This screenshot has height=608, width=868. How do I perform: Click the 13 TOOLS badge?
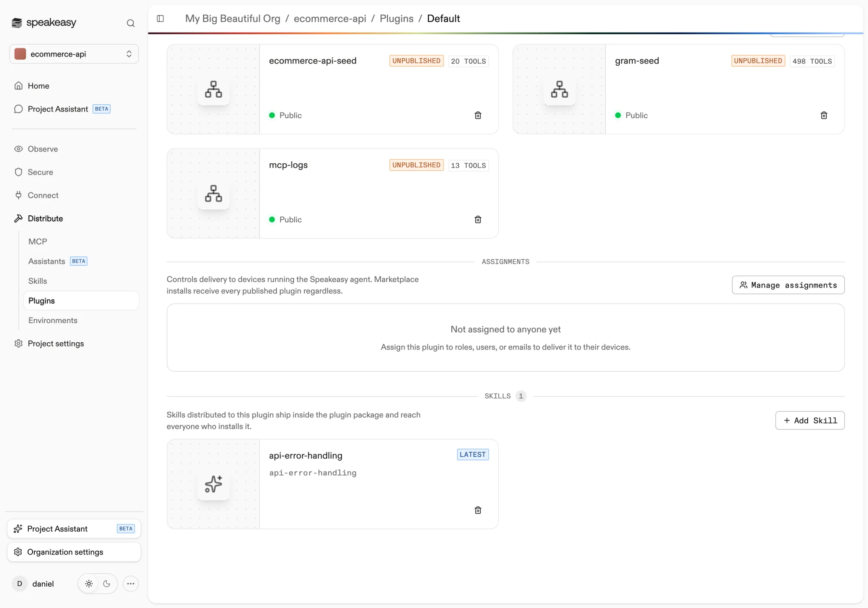pyautogui.click(x=468, y=165)
